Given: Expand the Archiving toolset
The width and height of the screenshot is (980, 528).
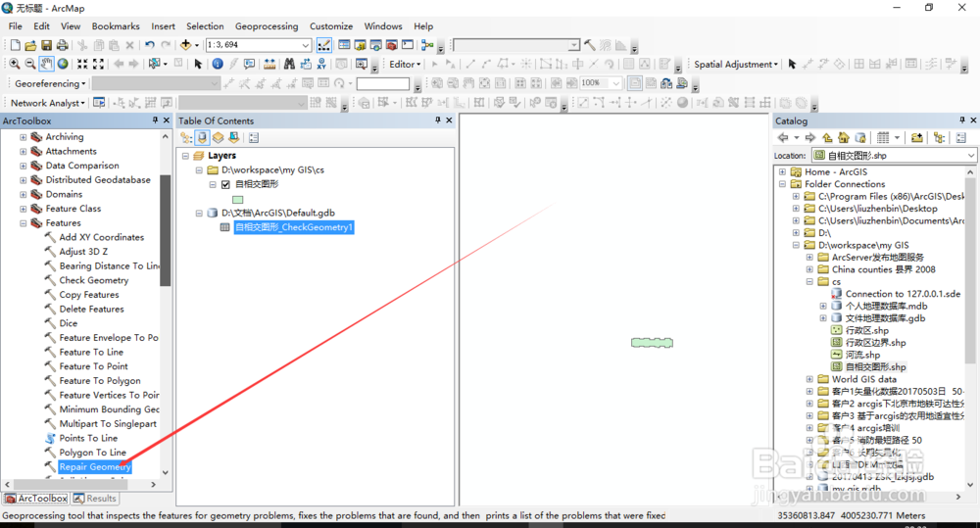Looking at the screenshot, I should pyautogui.click(x=24, y=137).
